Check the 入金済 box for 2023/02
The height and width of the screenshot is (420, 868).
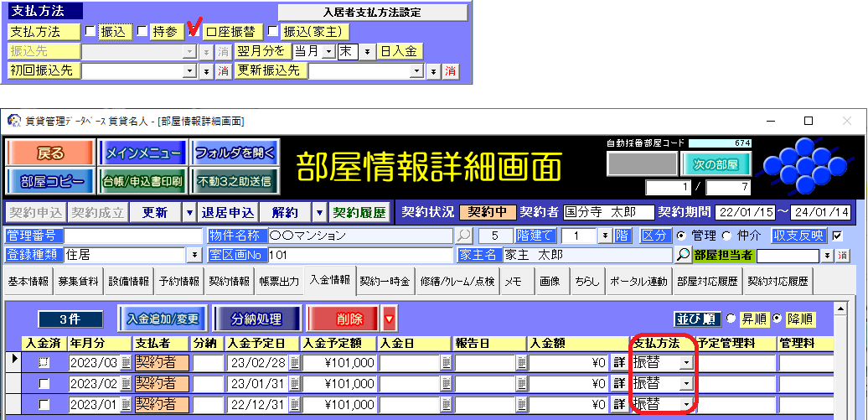pyautogui.click(x=44, y=383)
